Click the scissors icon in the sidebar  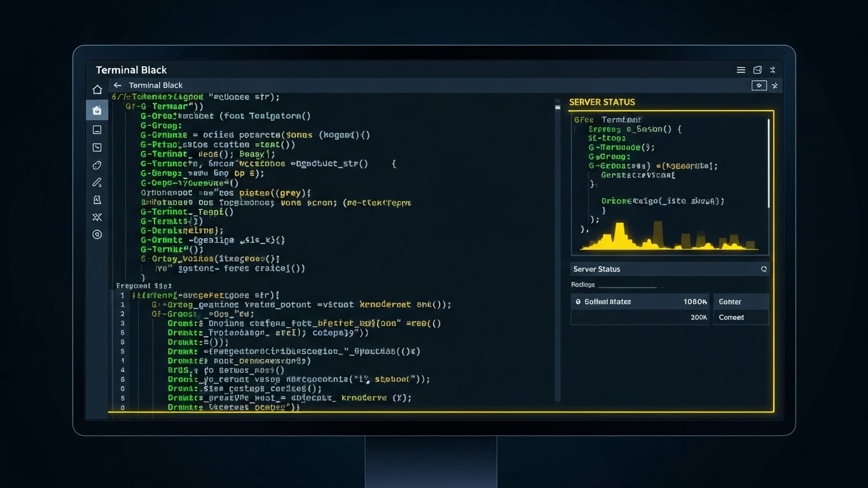[x=97, y=217]
